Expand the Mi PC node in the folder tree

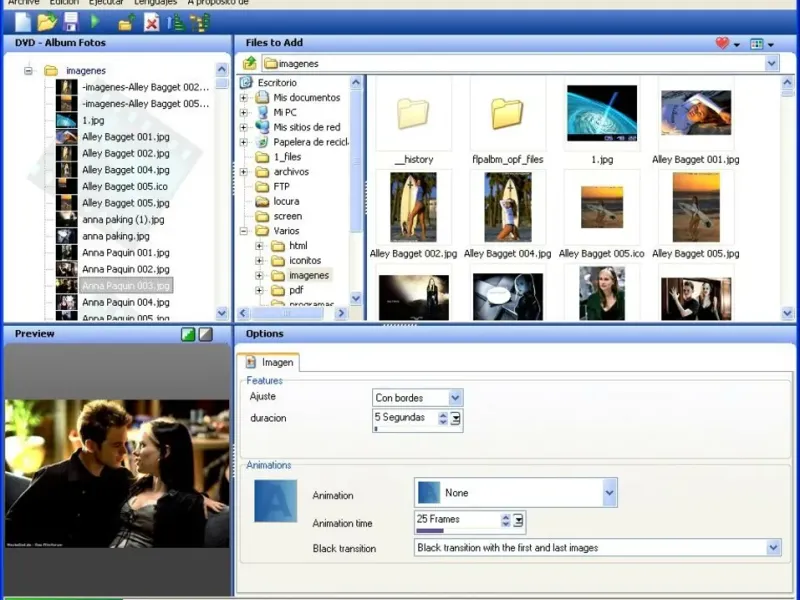coord(244,113)
